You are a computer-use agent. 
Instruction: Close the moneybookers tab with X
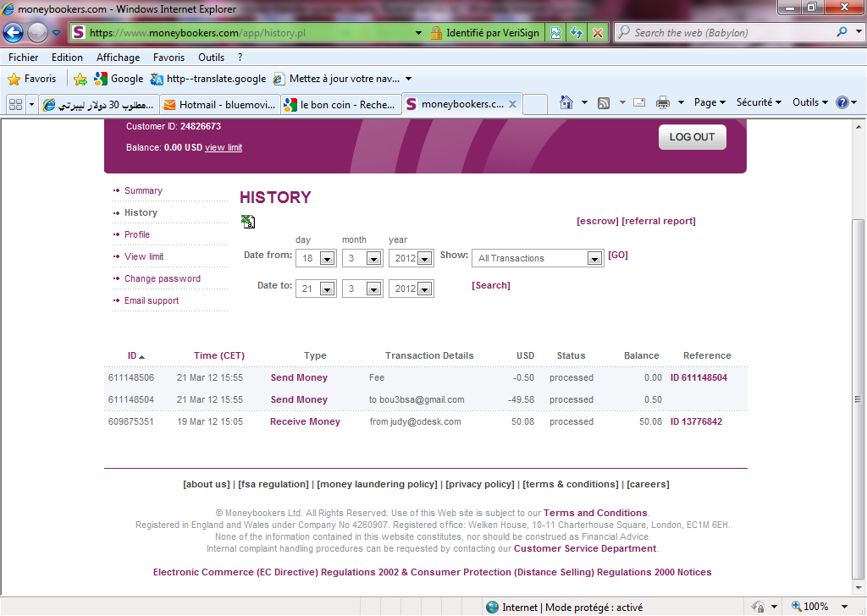click(512, 104)
